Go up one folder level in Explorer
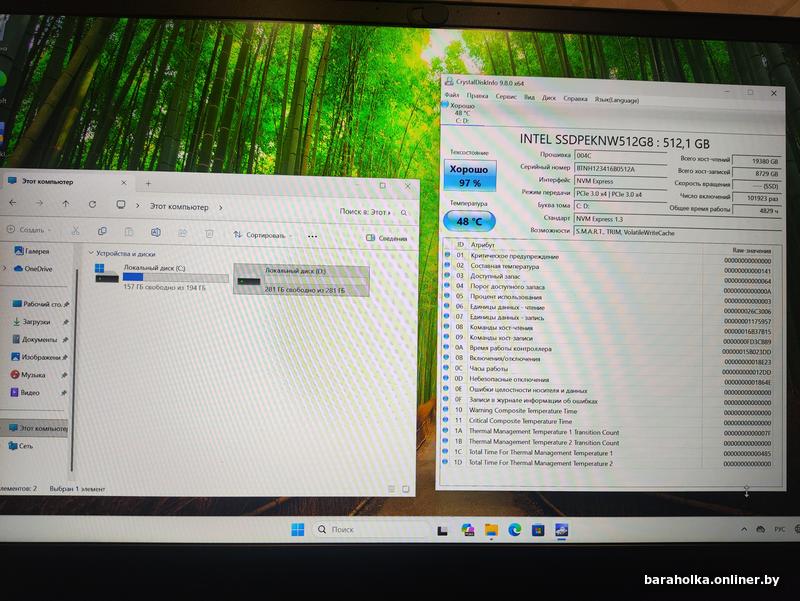Image resolution: width=800 pixels, height=601 pixels. (x=66, y=204)
